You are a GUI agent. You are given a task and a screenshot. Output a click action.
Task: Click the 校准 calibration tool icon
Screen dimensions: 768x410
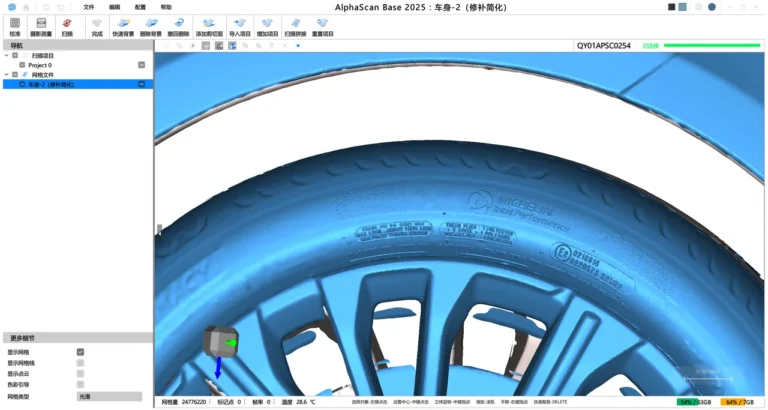(14, 25)
